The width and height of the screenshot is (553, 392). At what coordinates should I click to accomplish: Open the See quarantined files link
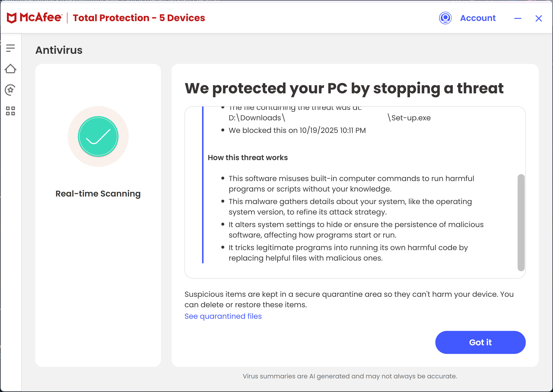tap(223, 316)
